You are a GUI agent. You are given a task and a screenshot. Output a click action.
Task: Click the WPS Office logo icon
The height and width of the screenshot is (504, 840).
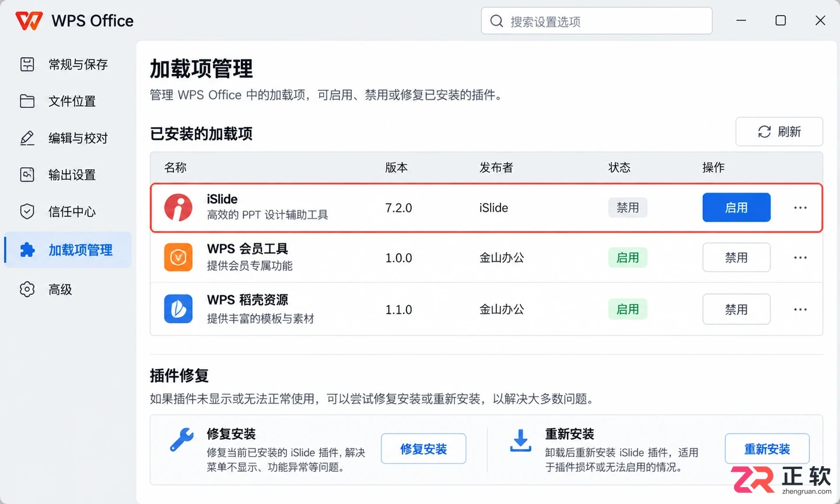(29, 21)
